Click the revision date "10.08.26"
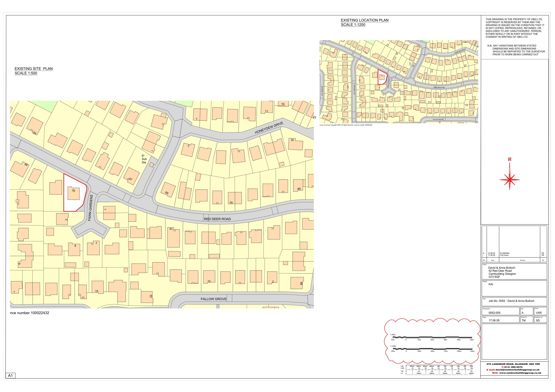Viewport: 555px width, 392px height. (x=491, y=253)
